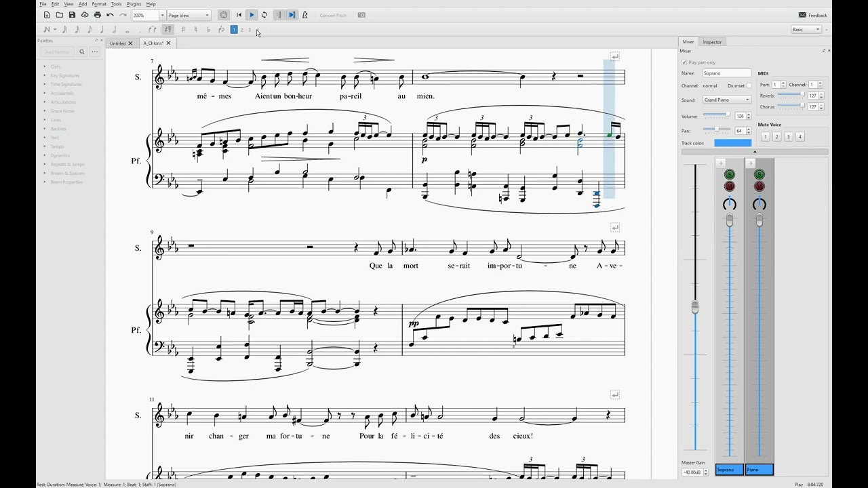Click the Redo arrow icon
The image size is (868, 488).
click(x=123, y=15)
